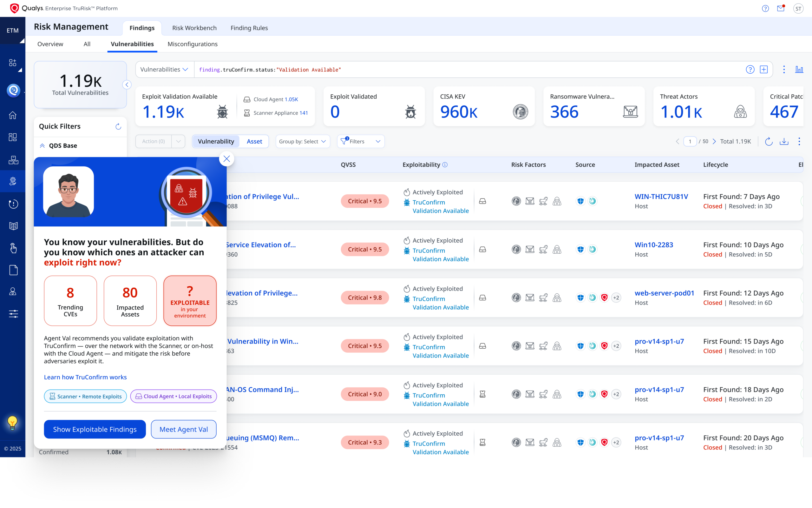
Task: Click the Show Exploitable Findings button
Action: (95, 429)
